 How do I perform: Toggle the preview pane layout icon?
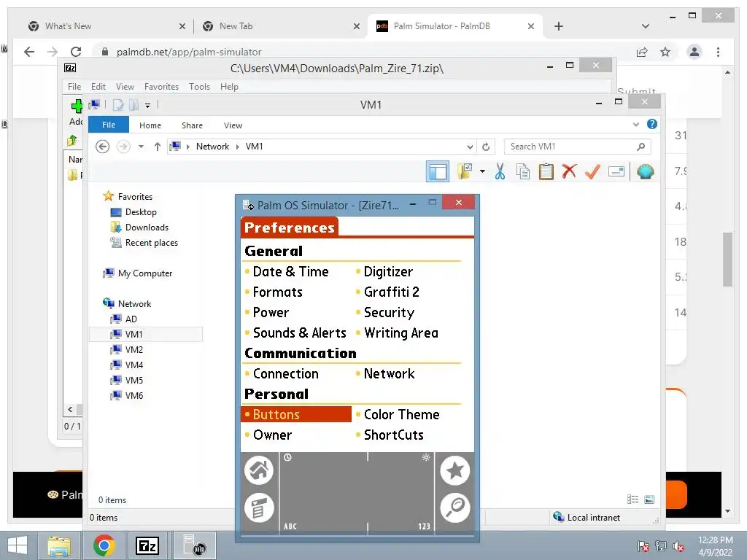tap(438, 171)
